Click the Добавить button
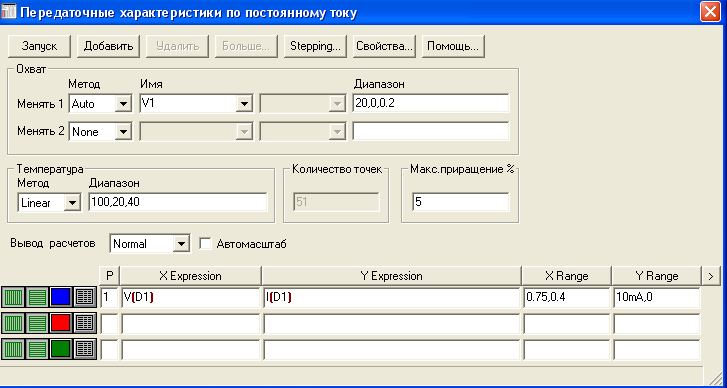Viewport: 727px width, 388px height. coord(108,46)
